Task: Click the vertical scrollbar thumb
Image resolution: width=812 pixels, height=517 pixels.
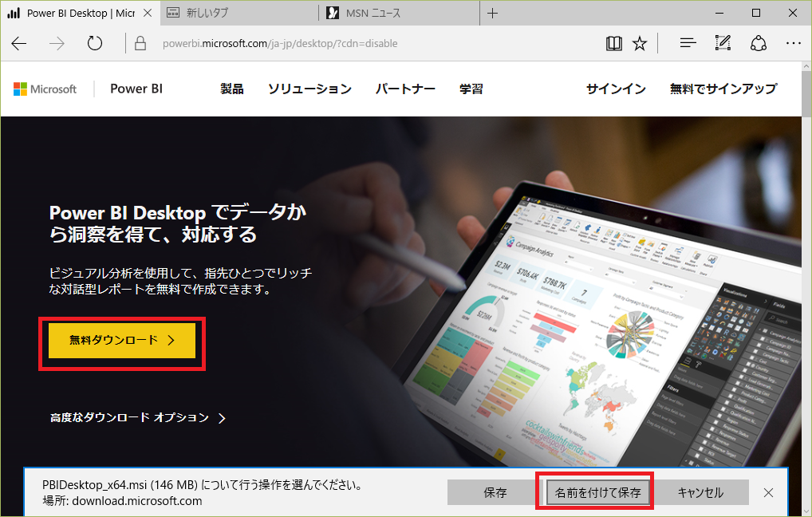Action: click(807, 93)
